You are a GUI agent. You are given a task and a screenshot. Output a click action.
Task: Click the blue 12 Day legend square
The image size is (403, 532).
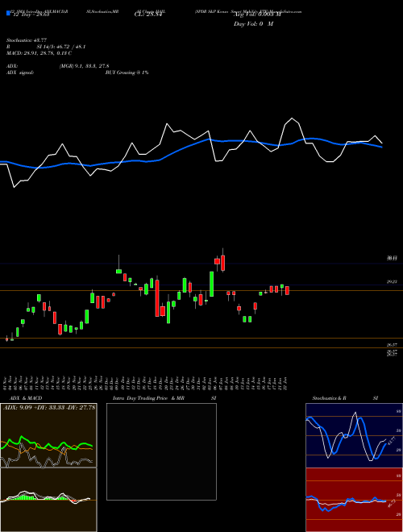pyautogui.click(x=8, y=14)
